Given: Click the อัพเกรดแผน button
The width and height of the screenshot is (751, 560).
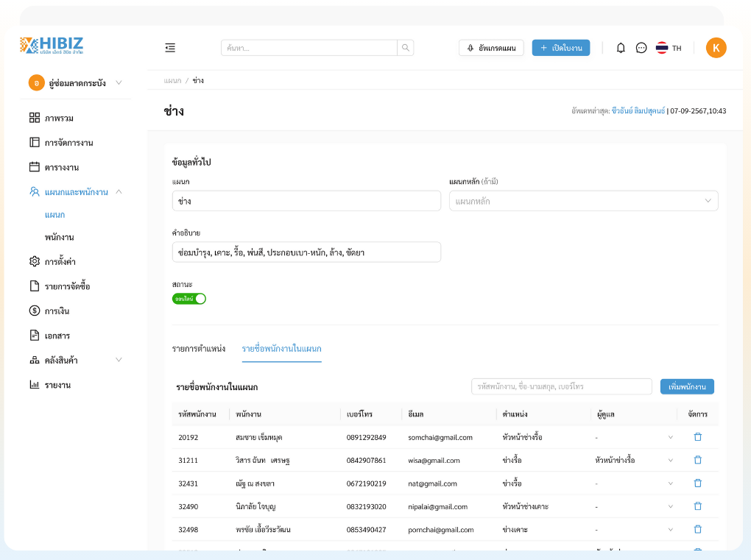Looking at the screenshot, I should coord(491,48).
